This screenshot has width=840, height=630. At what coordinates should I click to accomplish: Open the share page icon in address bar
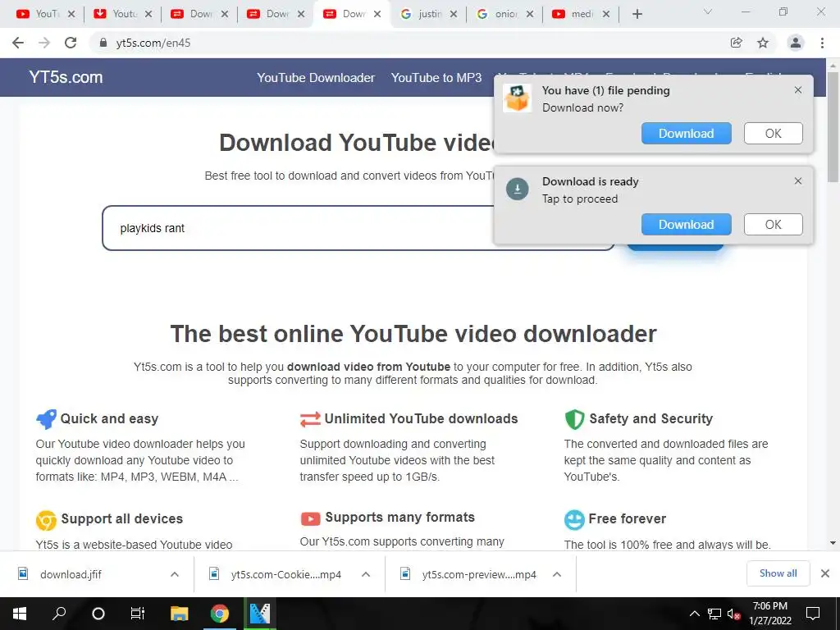click(737, 43)
